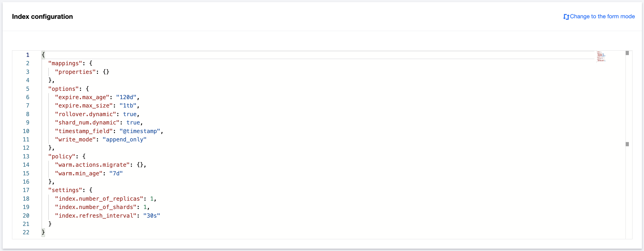The width and height of the screenshot is (644, 251).
Task: Select line number 22 in the gutter
Action: click(26, 232)
